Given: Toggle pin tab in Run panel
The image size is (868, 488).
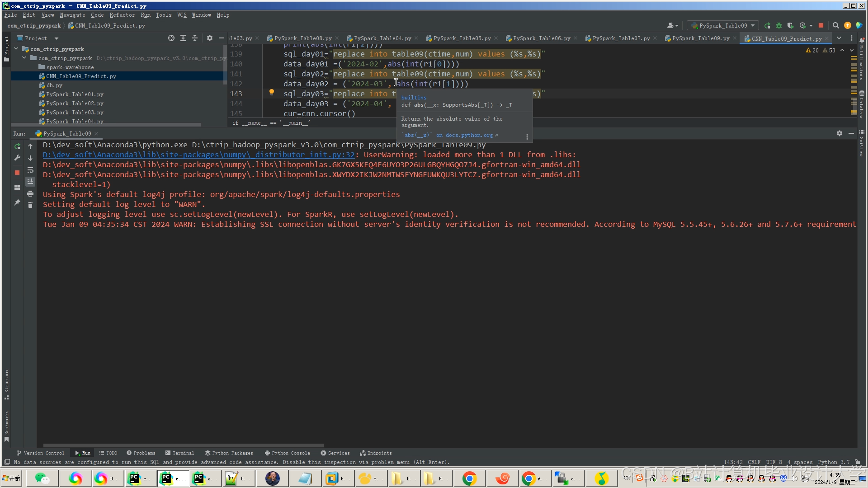Looking at the screenshot, I should click(x=17, y=202).
